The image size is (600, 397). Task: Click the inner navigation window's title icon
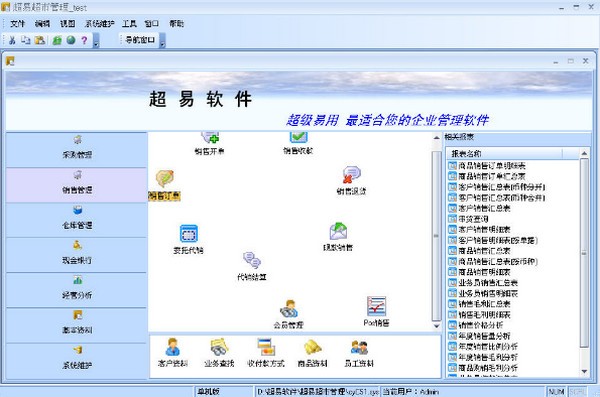pos(10,61)
